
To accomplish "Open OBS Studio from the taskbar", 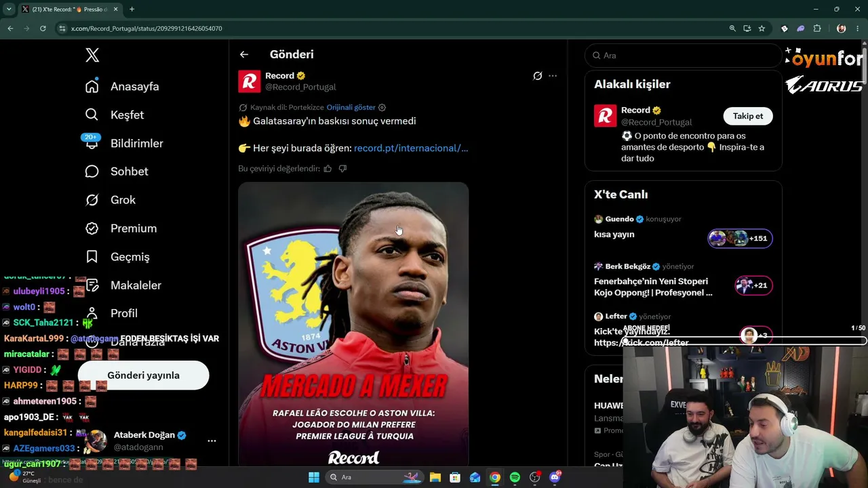I will pos(535,477).
